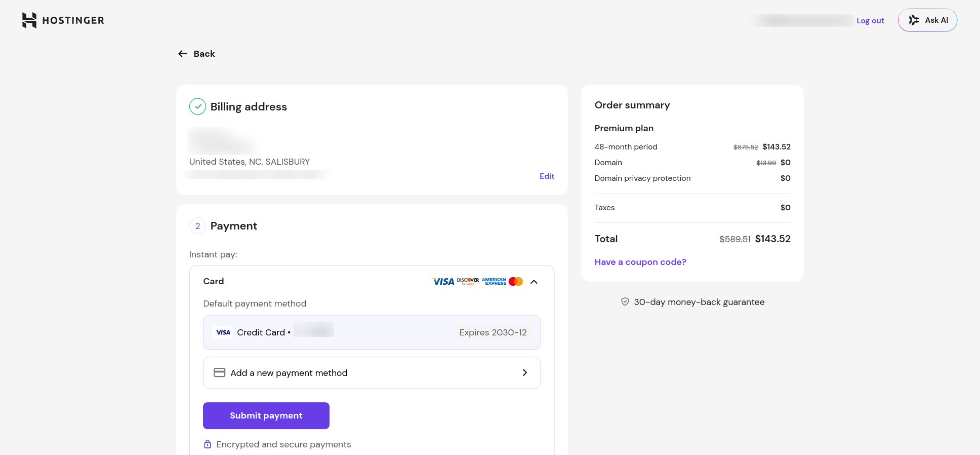Click the Order summary heading
Image resolution: width=980 pixels, height=455 pixels.
pyautogui.click(x=632, y=105)
